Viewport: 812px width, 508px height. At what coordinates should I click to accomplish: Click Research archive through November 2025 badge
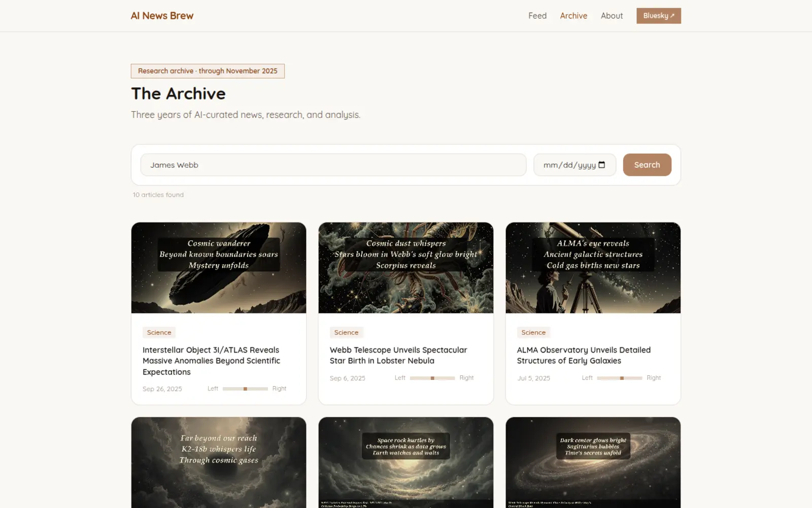tap(208, 71)
